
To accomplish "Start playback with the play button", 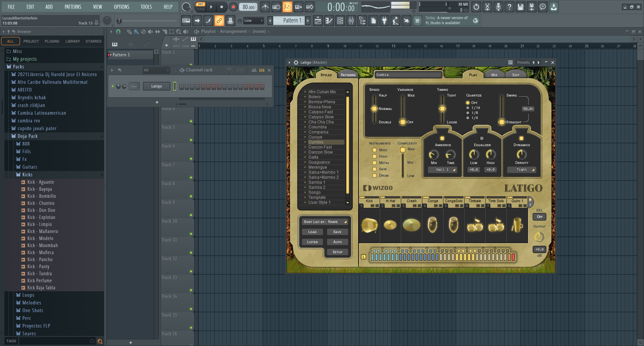I will pos(211,7).
